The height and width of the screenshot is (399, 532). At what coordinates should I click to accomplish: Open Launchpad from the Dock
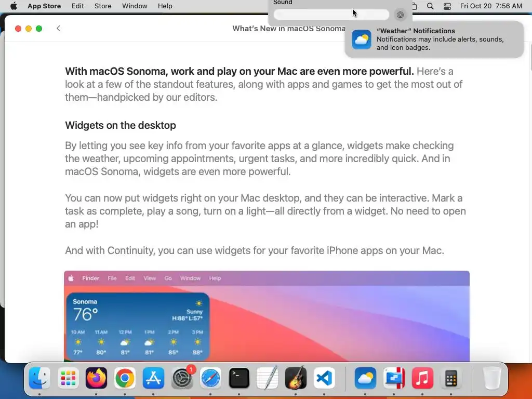68,378
